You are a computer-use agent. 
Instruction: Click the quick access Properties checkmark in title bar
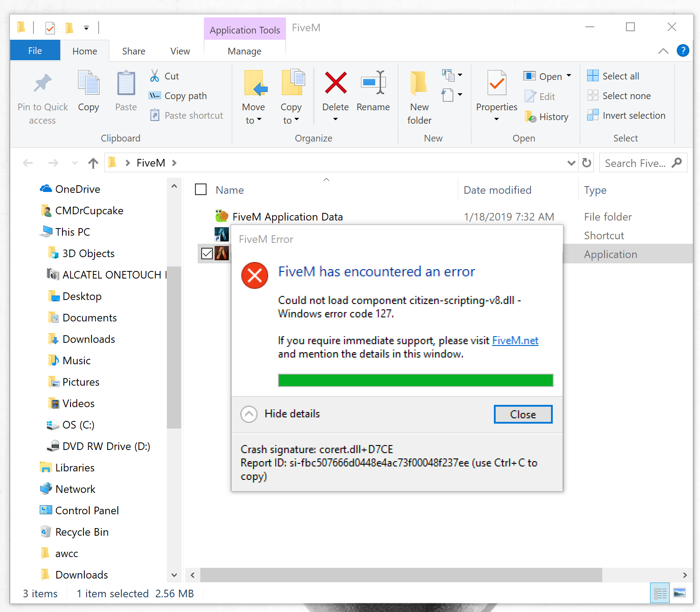[x=50, y=28]
